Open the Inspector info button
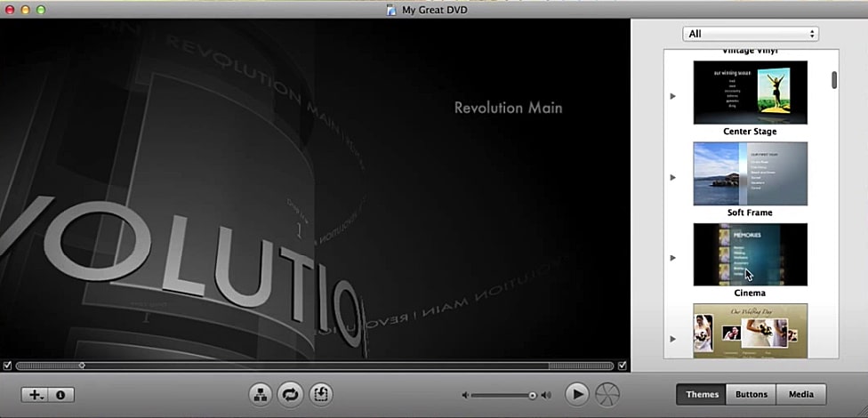The height and width of the screenshot is (418, 868). pyautogui.click(x=61, y=395)
